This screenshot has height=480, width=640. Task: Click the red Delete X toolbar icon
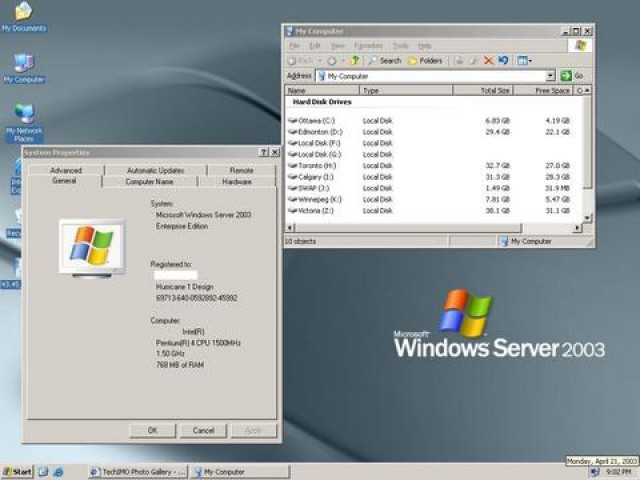[488, 61]
